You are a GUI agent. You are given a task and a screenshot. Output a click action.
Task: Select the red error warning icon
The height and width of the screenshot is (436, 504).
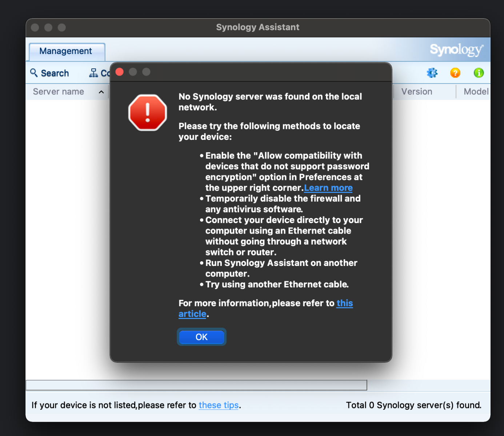pyautogui.click(x=148, y=113)
